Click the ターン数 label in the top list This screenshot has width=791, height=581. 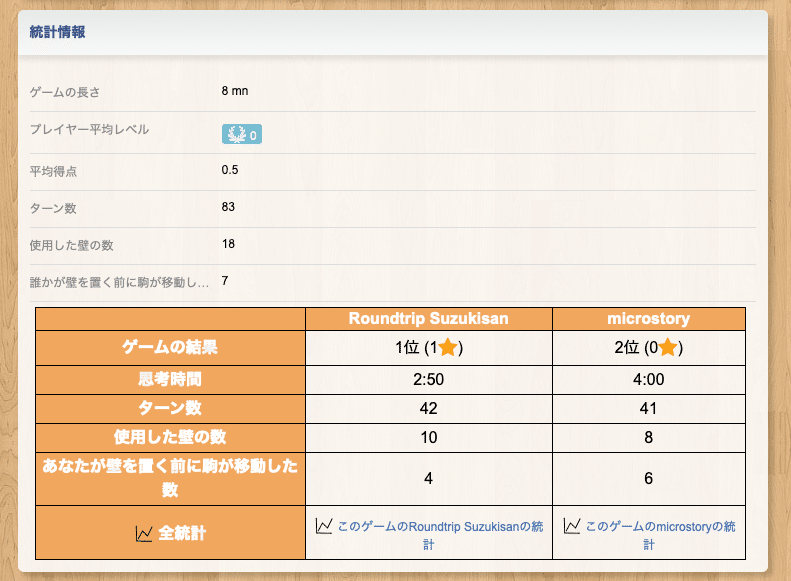(x=53, y=208)
